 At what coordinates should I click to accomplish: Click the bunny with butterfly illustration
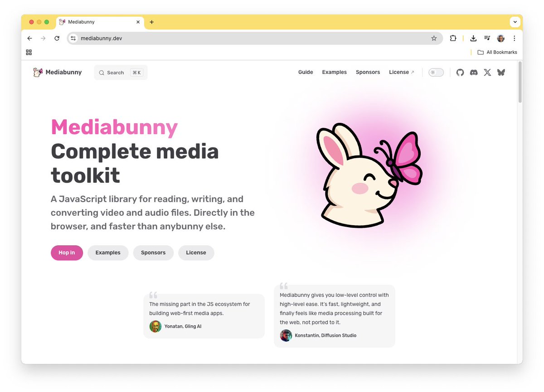click(x=369, y=175)
